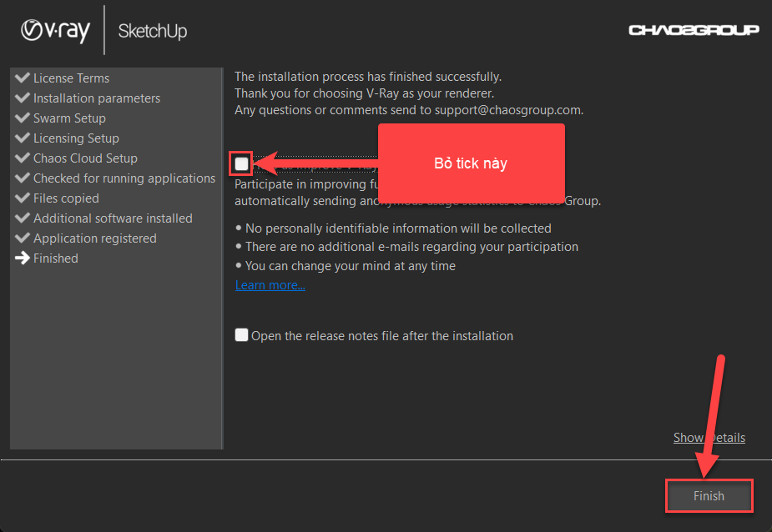Click the License Terms checkmark icon
This screenshot has height=532, width=772.
[x=23, y=78]
